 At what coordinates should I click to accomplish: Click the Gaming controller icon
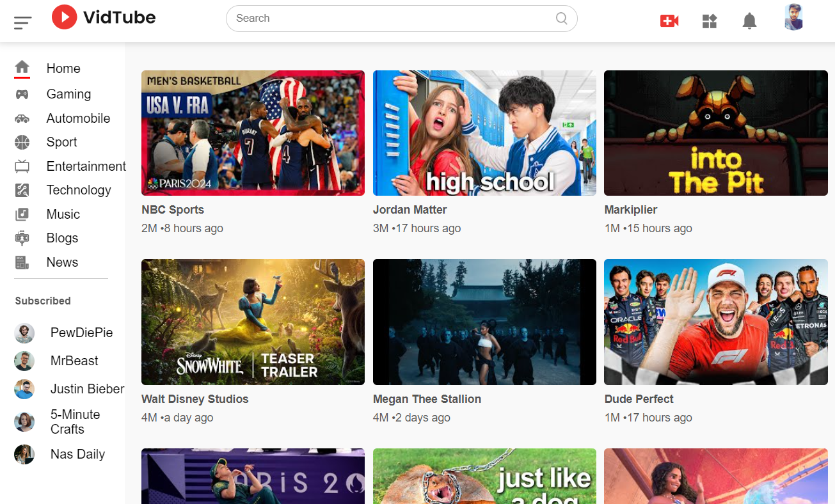pos(22,94)
